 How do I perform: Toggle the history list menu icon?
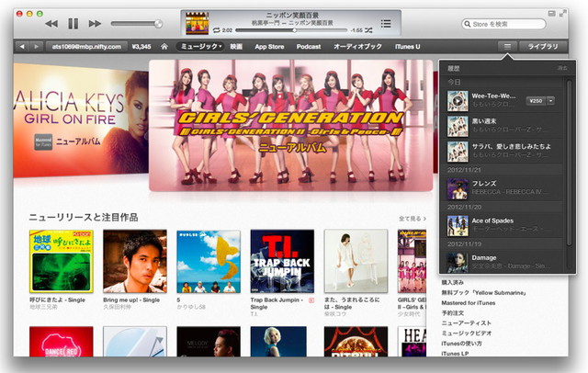coord(507,47)
